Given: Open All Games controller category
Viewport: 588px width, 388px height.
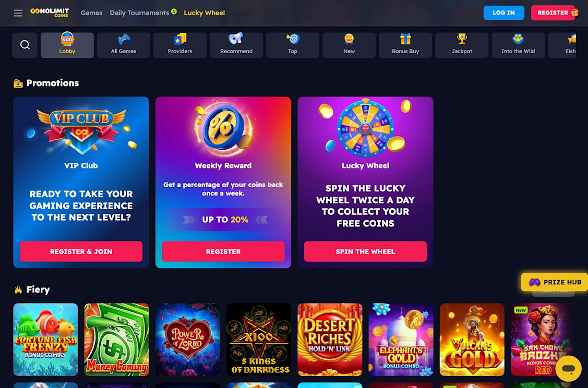Looking at the screenshot, I should tap(123, 45).
